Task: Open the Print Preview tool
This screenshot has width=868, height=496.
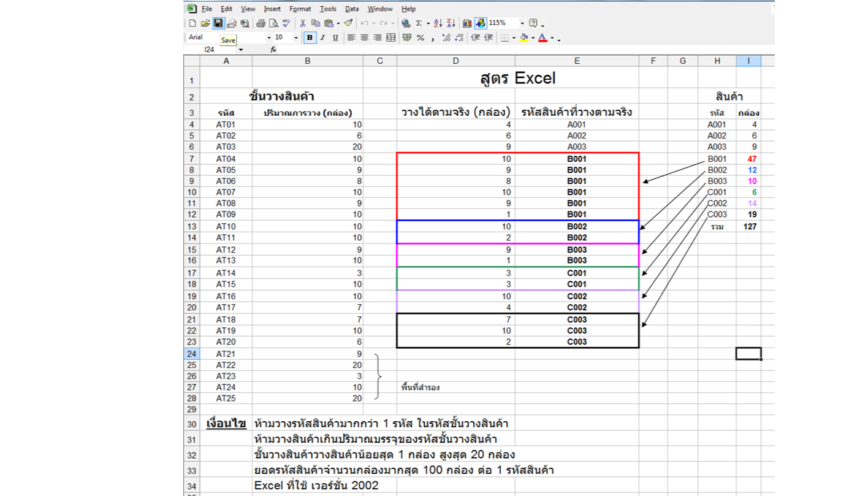Action: 273,23
